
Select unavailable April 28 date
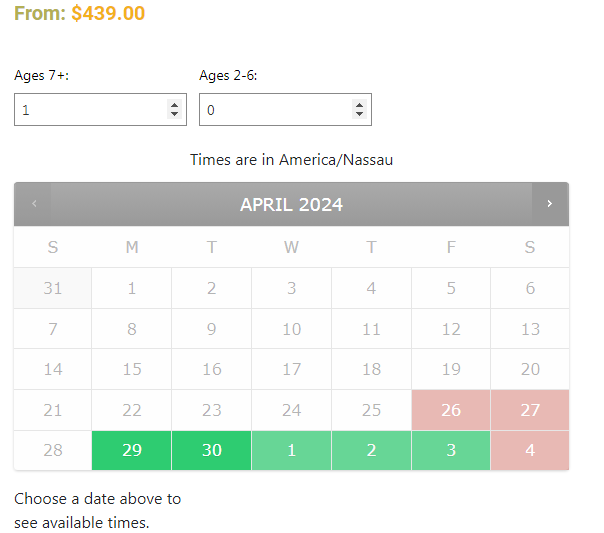53,450
